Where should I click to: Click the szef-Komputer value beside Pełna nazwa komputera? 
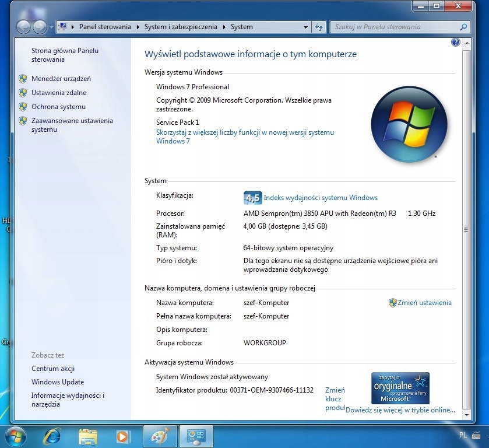[266, 316]
